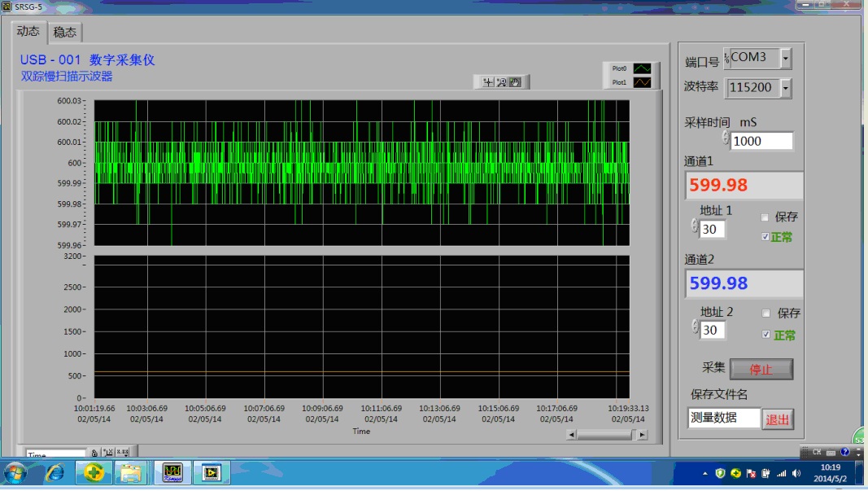The width and height of the screenshot is (868, 491).
Task: Click the oscilloscope app taskbar icon
Action: point(172,473)
